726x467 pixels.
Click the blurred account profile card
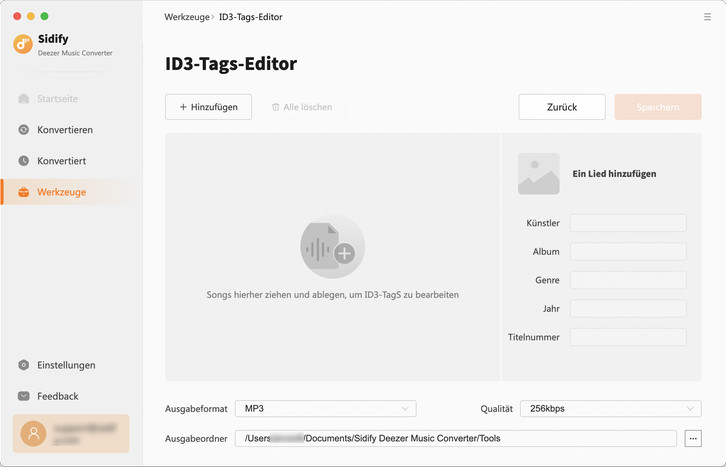point(71,433)
